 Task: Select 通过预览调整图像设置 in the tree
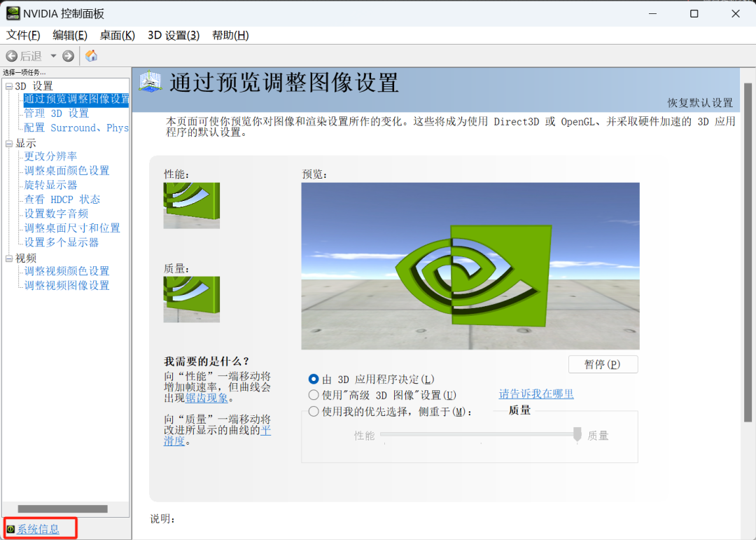76,99
